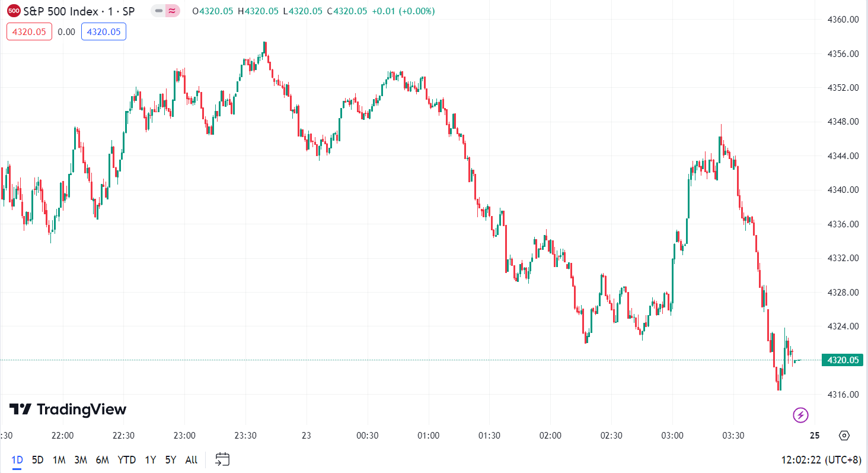The width and height of the screenshot is (868, 473).
Task: Click the TradingView logo
Action: 68,409
